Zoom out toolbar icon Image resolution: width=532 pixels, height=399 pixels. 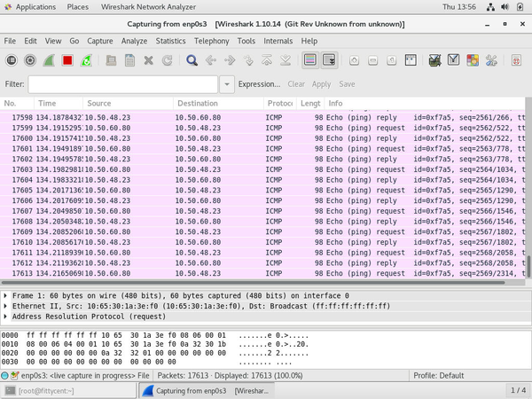(372, 60)
